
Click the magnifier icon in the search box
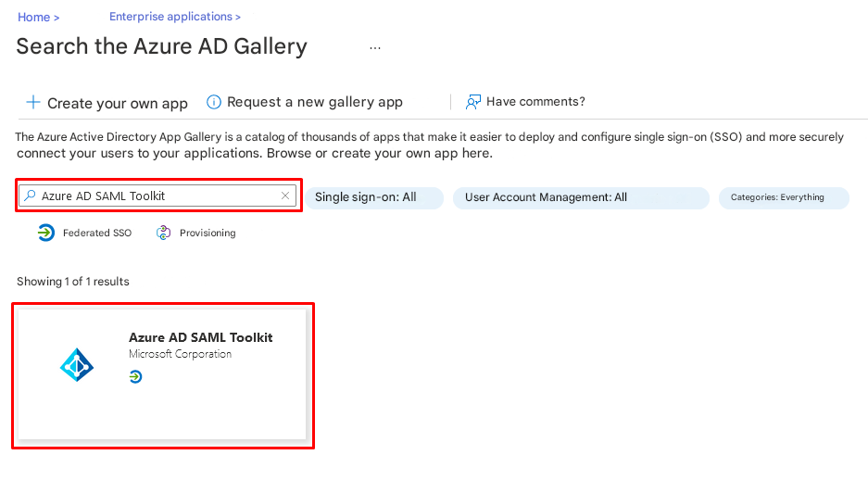click(30, 196)
